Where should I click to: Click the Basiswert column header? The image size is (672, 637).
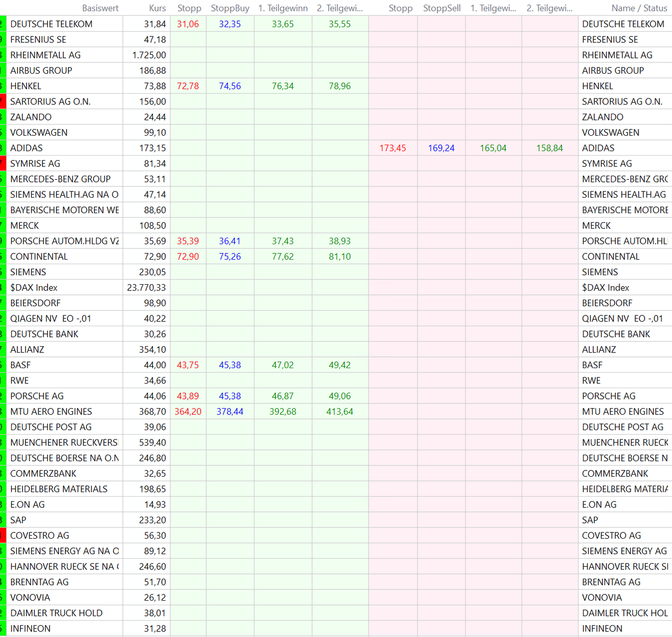[x=100, y=8]
